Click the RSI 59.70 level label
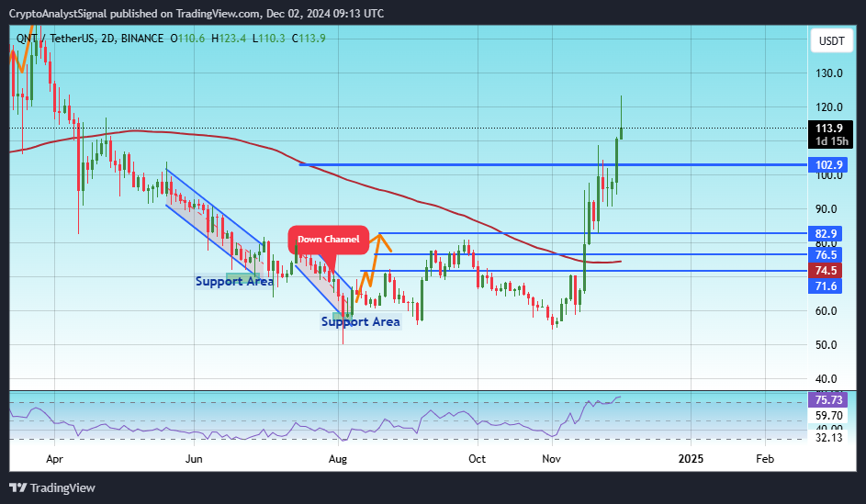This screenshot has width=866, height=504. [828, 415]
